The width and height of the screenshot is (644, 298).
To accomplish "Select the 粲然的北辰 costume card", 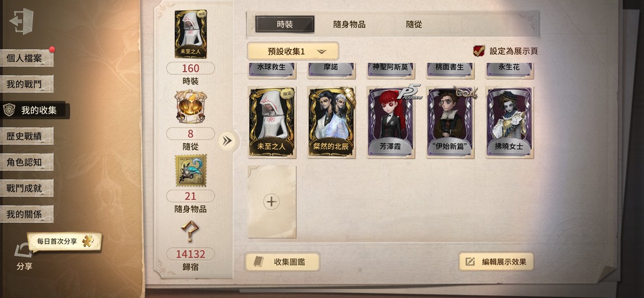I will (331, 123).
